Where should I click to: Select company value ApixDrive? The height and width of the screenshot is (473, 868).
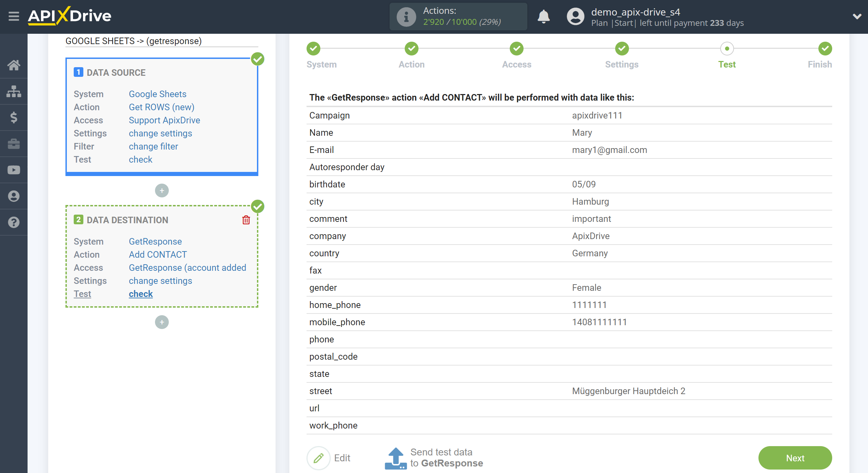[591, 236]
